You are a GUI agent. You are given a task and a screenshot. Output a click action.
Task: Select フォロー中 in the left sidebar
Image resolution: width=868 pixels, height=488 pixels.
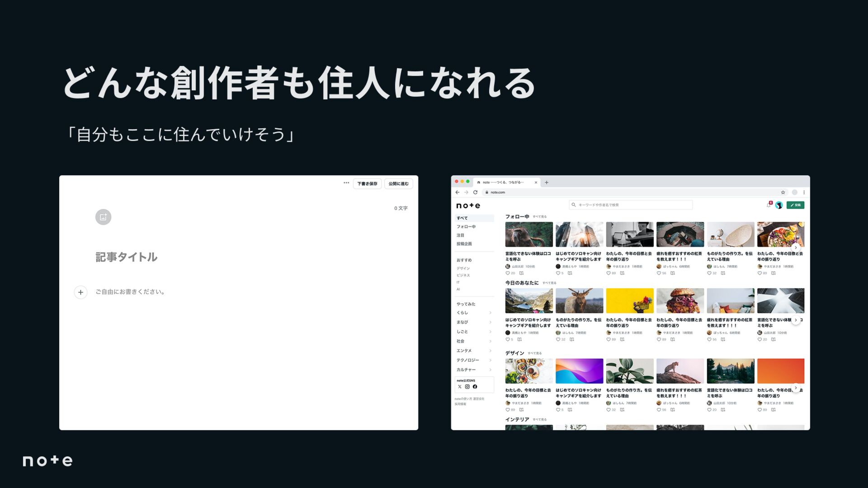tap(466, 227)
